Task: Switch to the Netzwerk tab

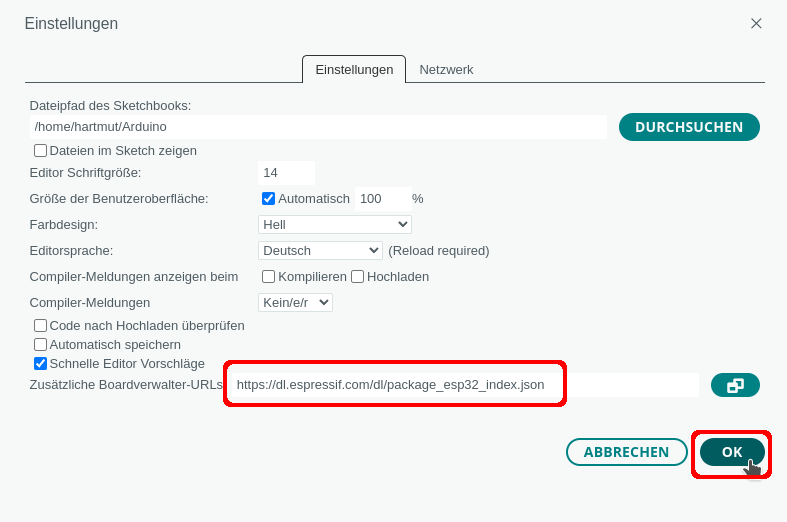Action: coord(446,70)
